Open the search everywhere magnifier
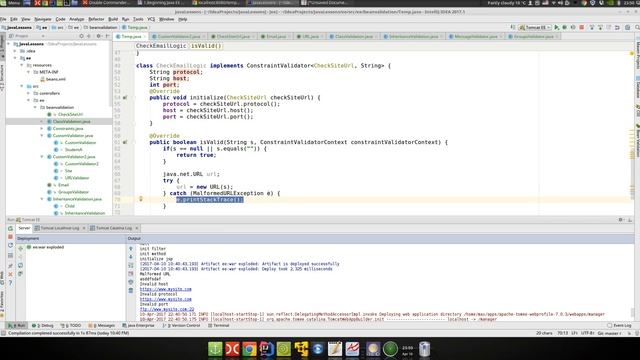This screenshot has height=360, width=640. pyautogui.click(x=637, y=27)
